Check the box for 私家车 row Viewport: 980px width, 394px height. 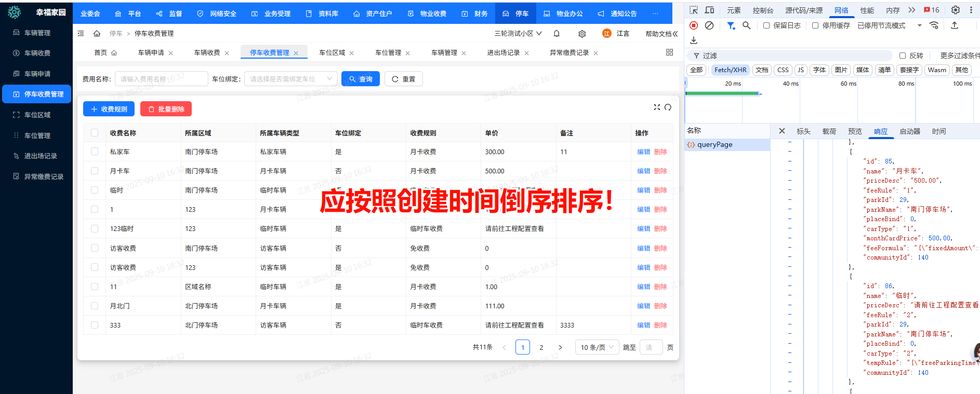(95, 152)
